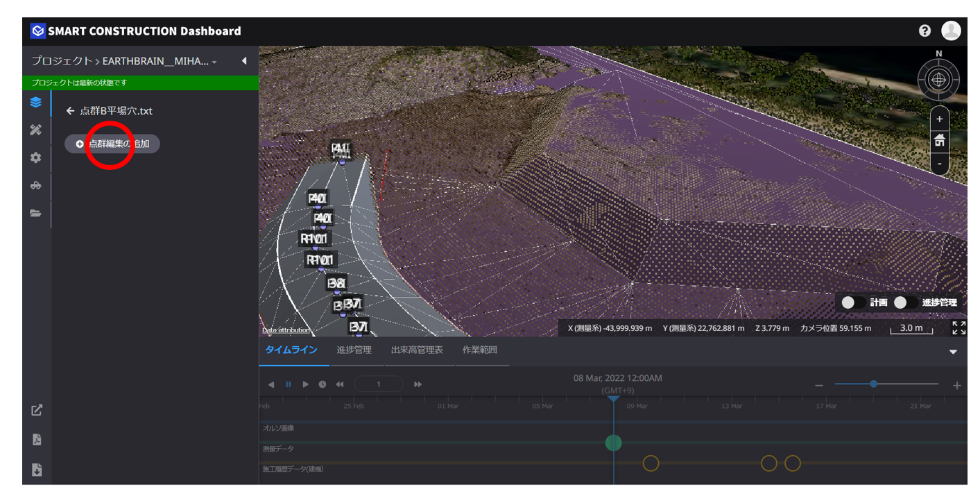Click the 点群編集の追加 button
980x496 pixels.
coord(112,144)
